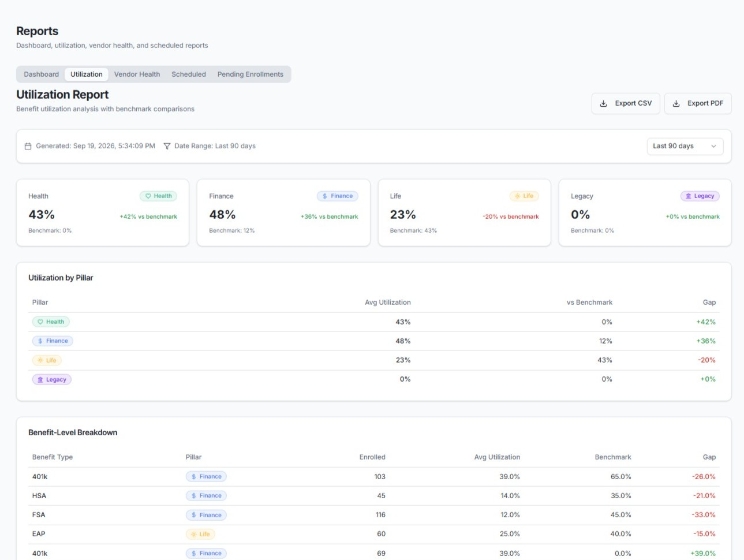Click the Life badge in the Life summary card
Viewport: 744px width, 560px height.
coord(524,196)
